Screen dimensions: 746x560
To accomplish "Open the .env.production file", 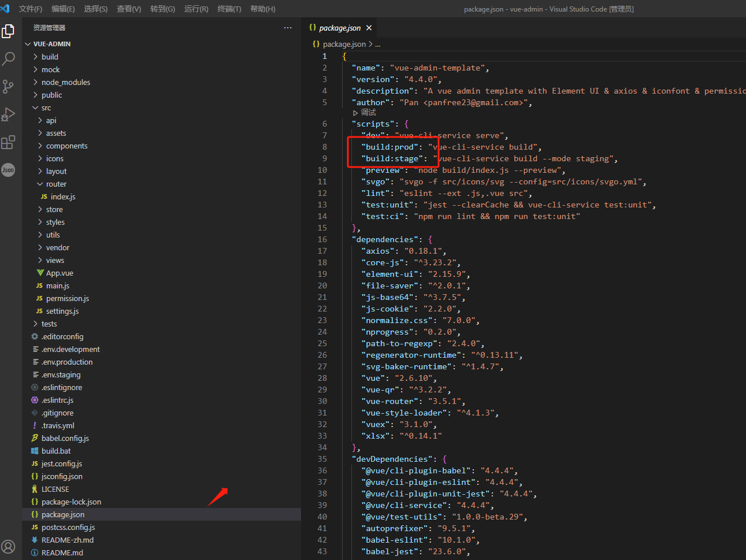I will (x=162, y=362).
